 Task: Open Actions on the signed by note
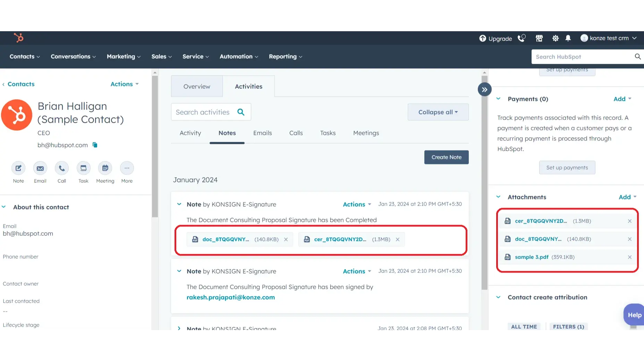click(x=357, y=271)
